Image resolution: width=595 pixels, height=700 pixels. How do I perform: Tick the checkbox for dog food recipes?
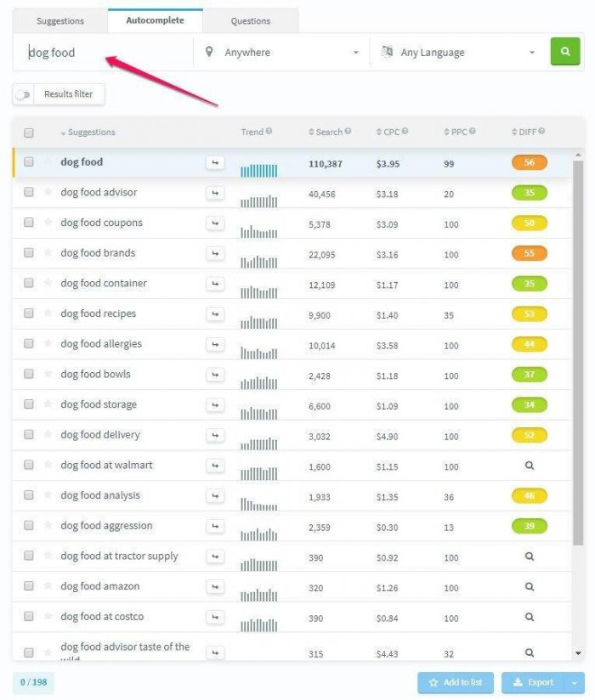[x=29, y=313]
